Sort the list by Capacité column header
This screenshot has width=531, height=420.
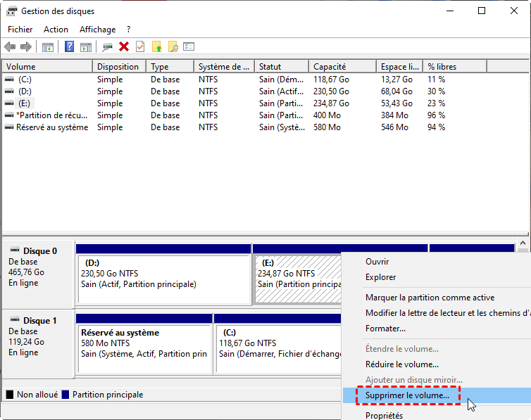pos(329,67)
